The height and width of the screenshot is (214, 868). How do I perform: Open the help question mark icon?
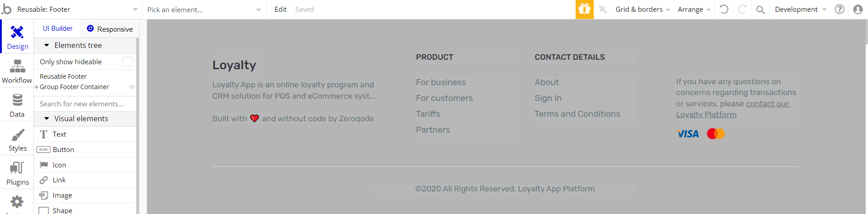click(x=839, y=9)
